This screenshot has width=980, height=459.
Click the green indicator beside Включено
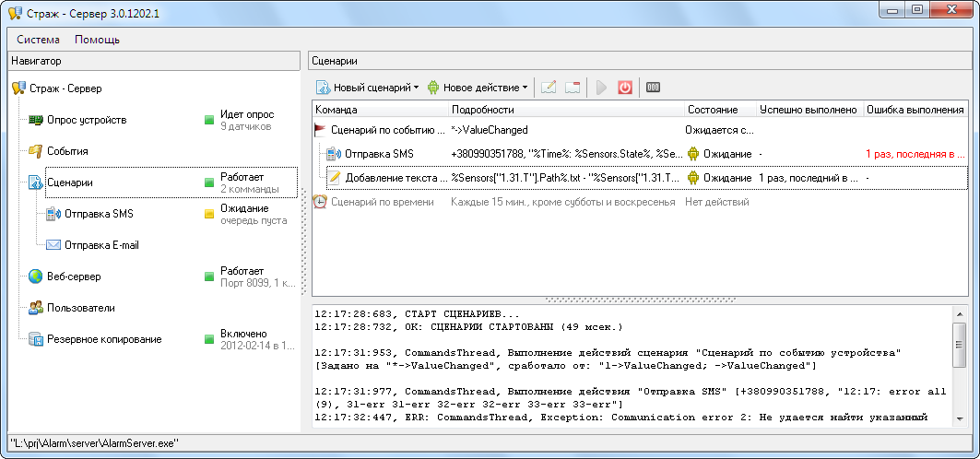click(x=209, y=339)
